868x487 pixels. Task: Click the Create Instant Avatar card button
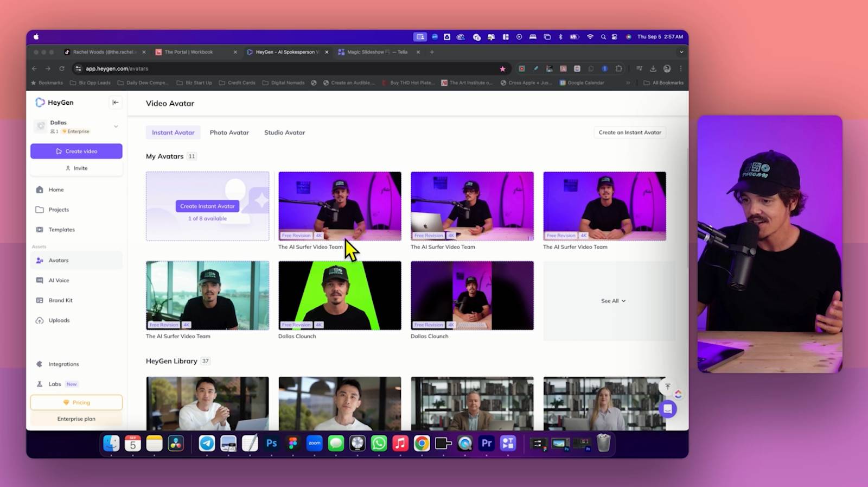coord(207,206)
